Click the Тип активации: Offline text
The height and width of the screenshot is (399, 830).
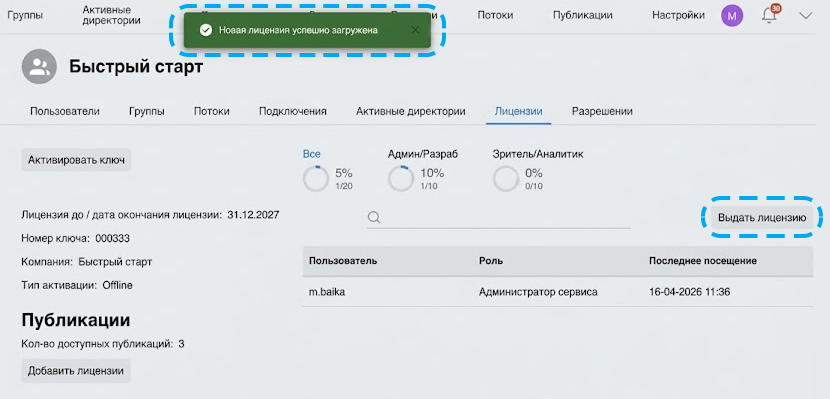click(77, 285)
